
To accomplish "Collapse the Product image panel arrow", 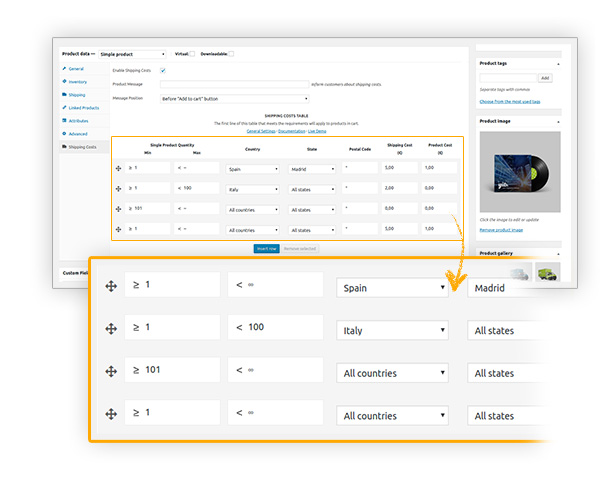I will point(558,121).
